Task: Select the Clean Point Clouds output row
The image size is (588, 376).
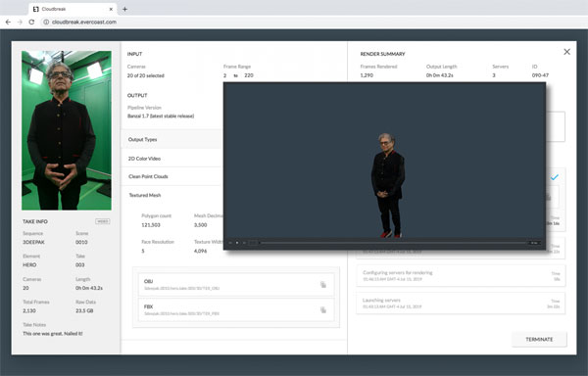Action: tap(172, 176)
